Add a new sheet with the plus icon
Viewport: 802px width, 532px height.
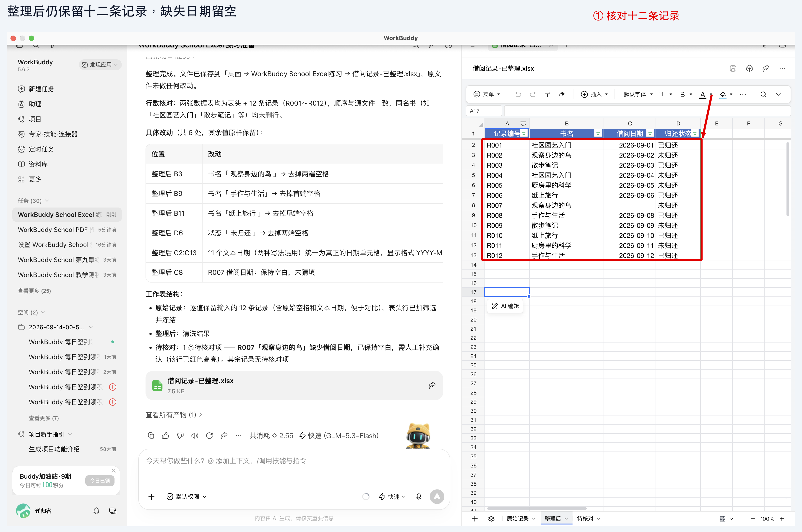click(x=475, y=519)
